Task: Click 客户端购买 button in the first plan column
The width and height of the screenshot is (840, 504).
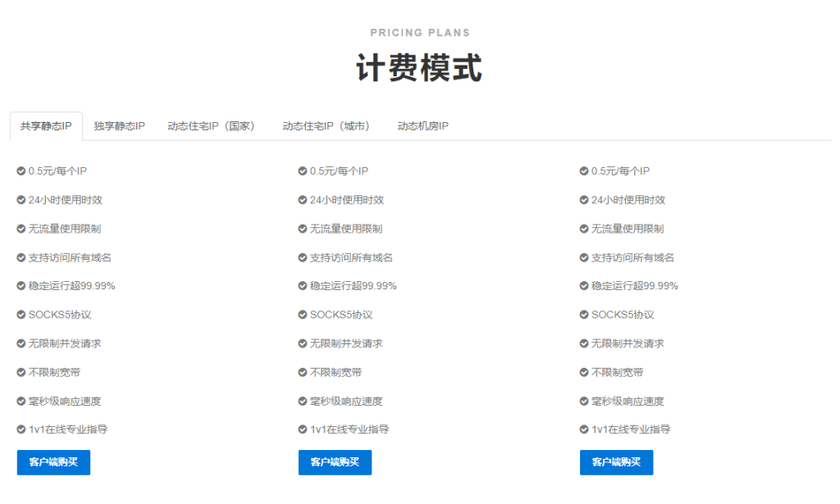Action: [x=53, y=462]
